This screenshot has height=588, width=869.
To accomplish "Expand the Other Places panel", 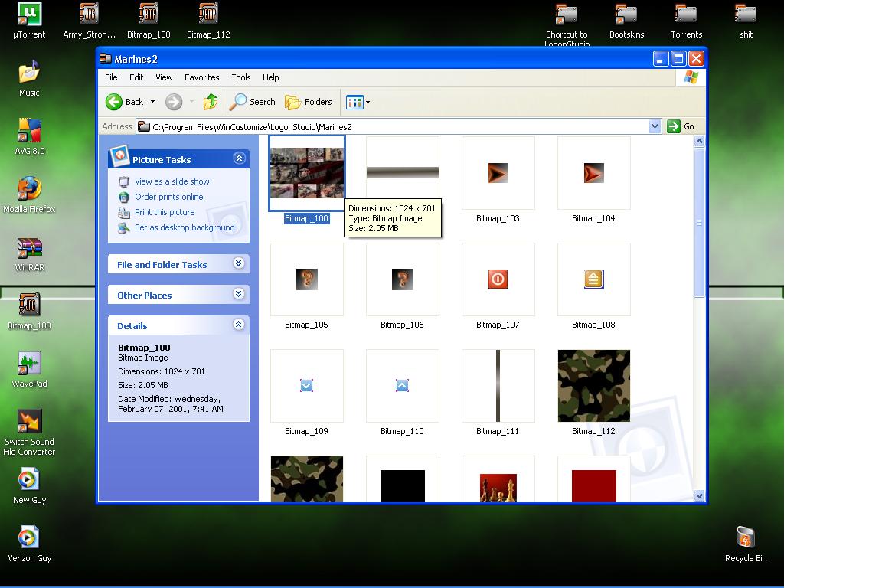I will pyautogui.click(x=239, y=295).
